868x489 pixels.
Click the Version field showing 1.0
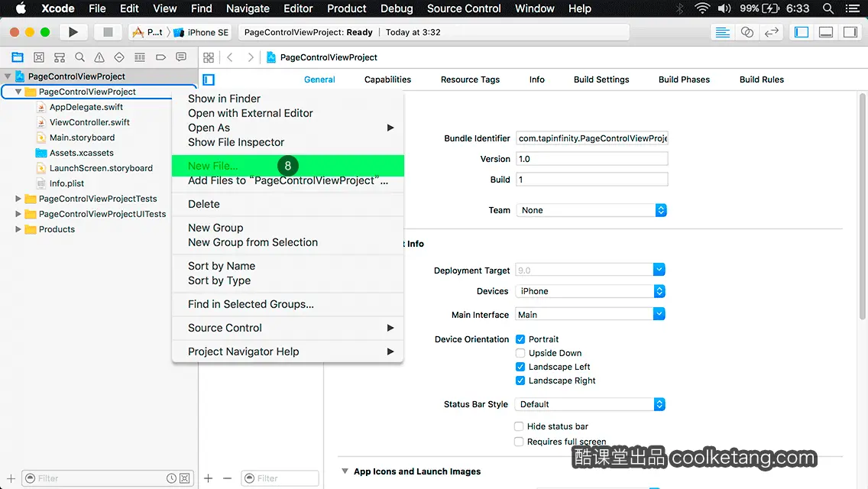pos(591,159)
